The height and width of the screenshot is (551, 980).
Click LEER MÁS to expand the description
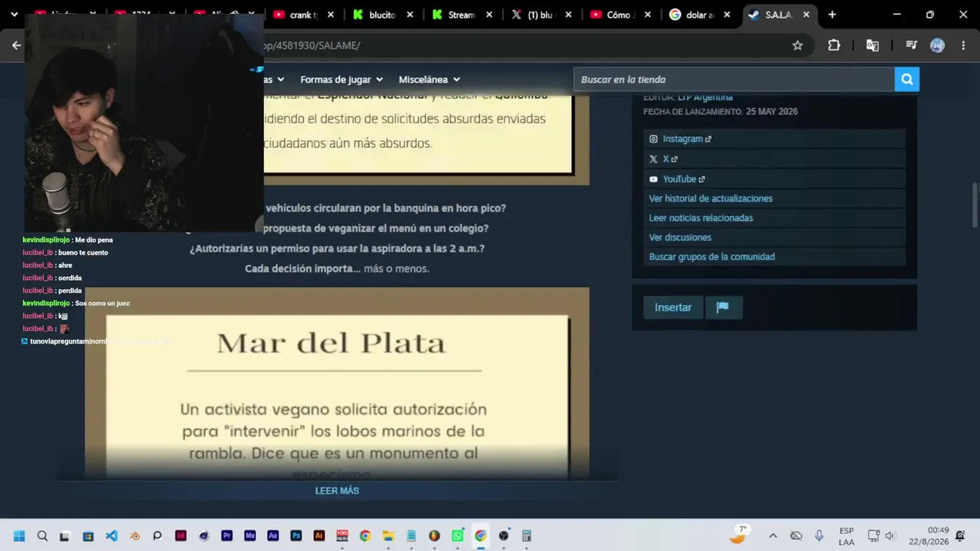click(x=337, y=491)
